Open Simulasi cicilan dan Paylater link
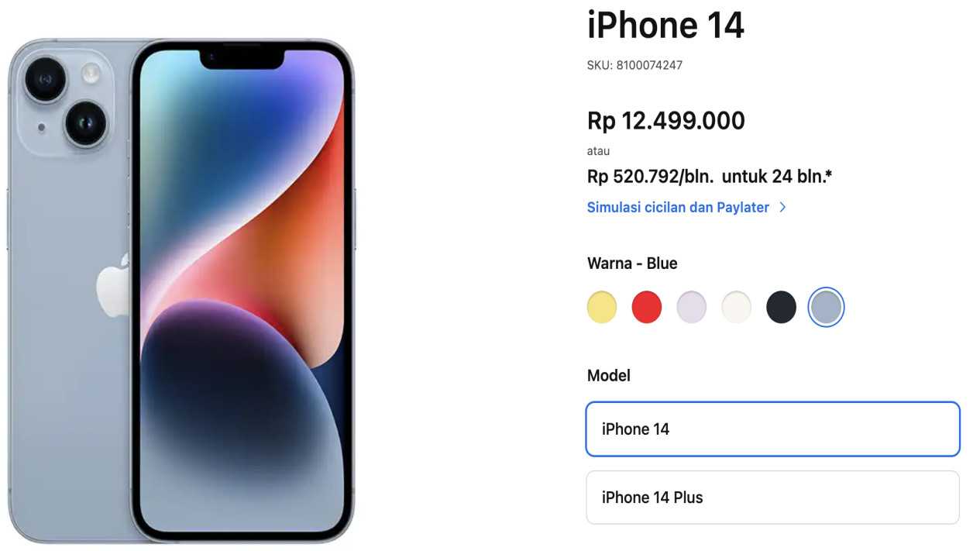Viewport: 980px width, 551px height. click(x=678, y=207)
